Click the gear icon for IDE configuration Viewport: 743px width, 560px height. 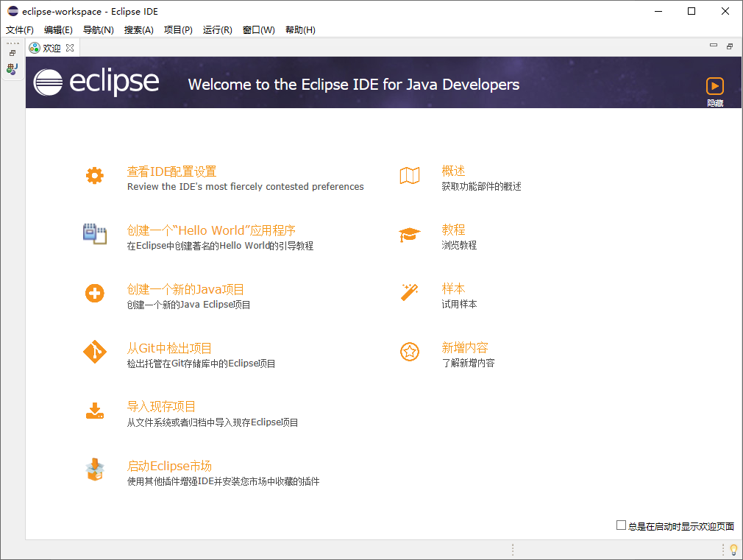click(95, 175)
